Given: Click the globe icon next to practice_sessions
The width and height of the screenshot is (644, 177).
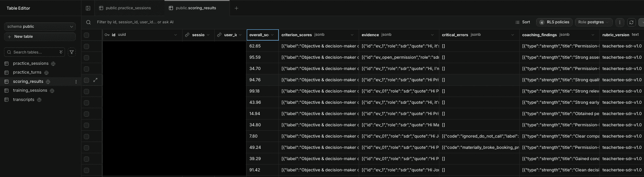Looking at the screenshot, I should tap(53, 64).
